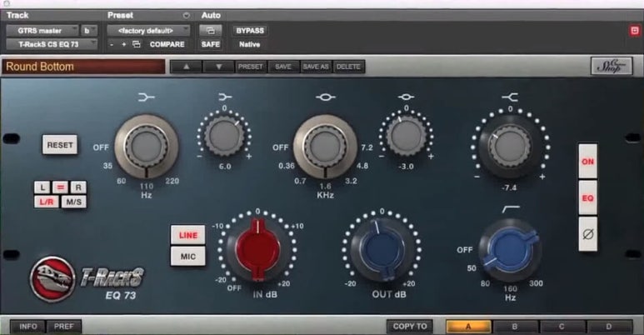Click the low shelf icon above frequency knob
This screenshot has width=644, height=335.
pyautogui.click(x=147, y=97)
